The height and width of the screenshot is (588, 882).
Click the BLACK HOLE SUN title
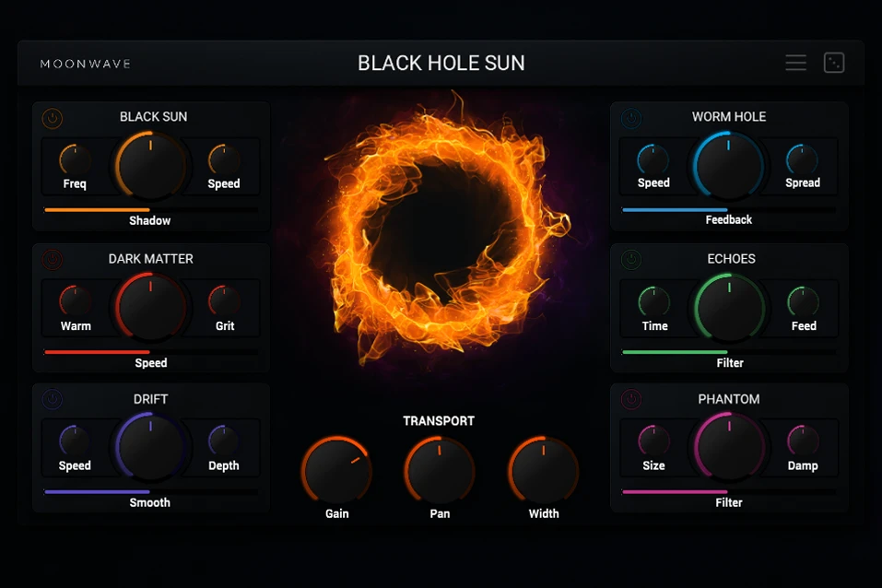441,63
